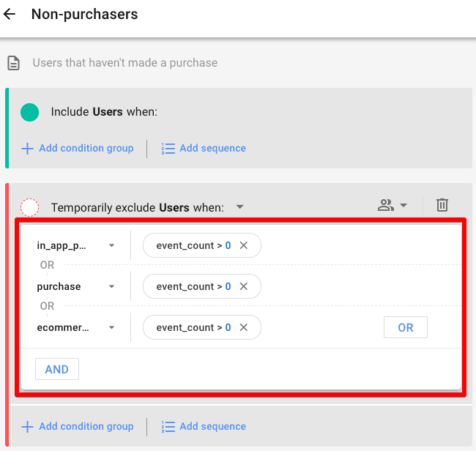
Task: Click the green Include Users circle
Action: click(x=29, y=112)
